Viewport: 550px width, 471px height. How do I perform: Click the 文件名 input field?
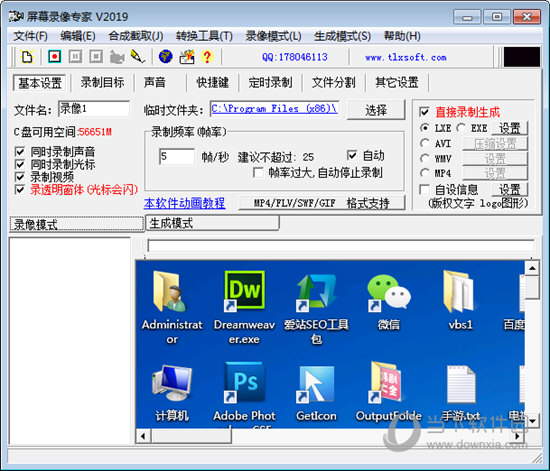(x=94, y=109)
